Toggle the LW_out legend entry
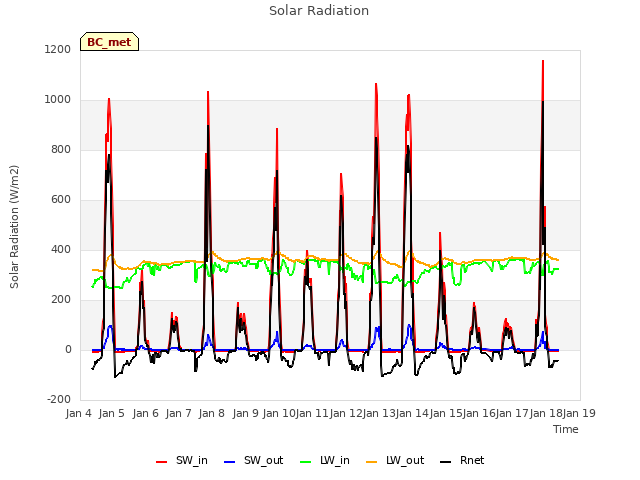The image size is (640, 480). pyautogui.click(x=395, y=461)
